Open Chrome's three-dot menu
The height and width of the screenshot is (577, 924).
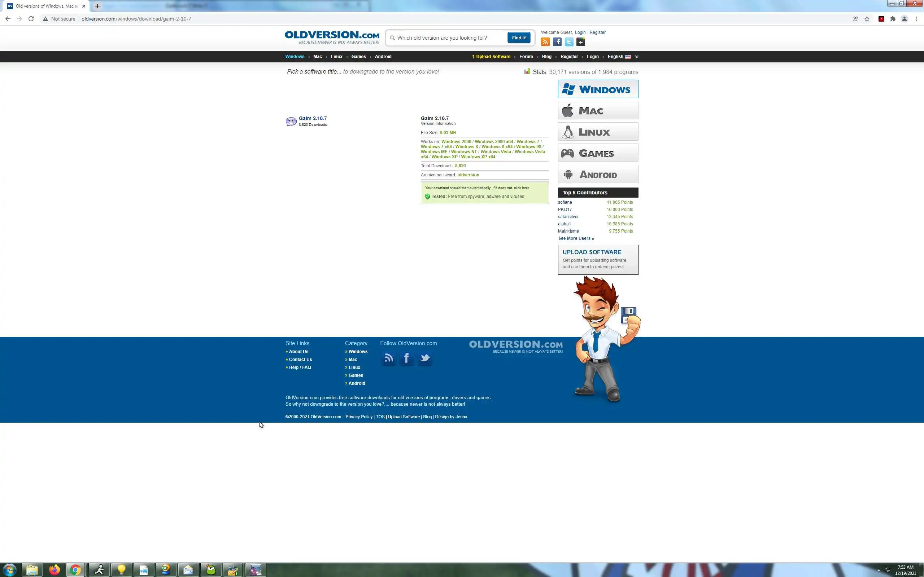[x=916, y=19]
